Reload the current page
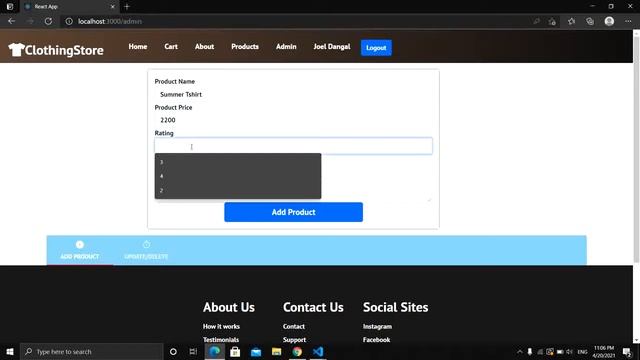 [48, 21]
